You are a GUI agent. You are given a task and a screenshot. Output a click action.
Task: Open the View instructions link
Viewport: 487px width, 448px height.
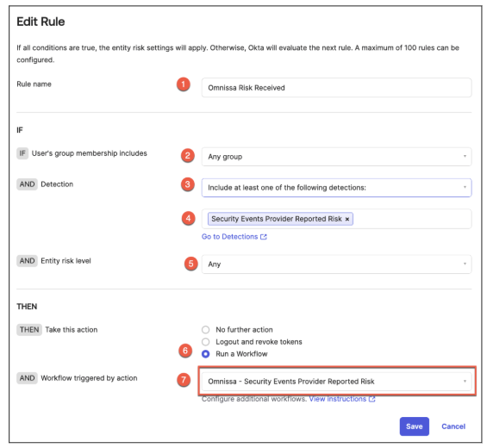pyautogui.click(x=342, y=399)
